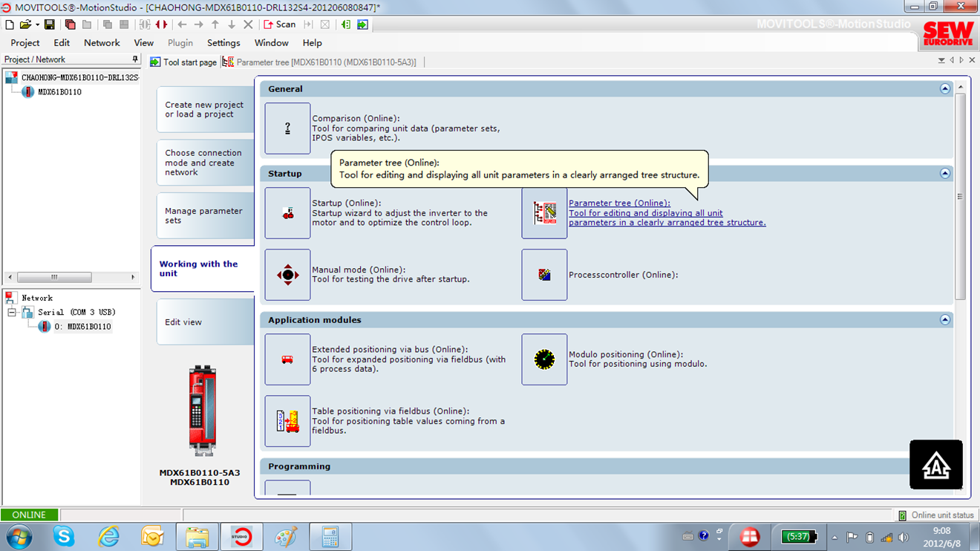Open the Startup wizard icon
Screen dimensions: 980x551
point(287,213)
